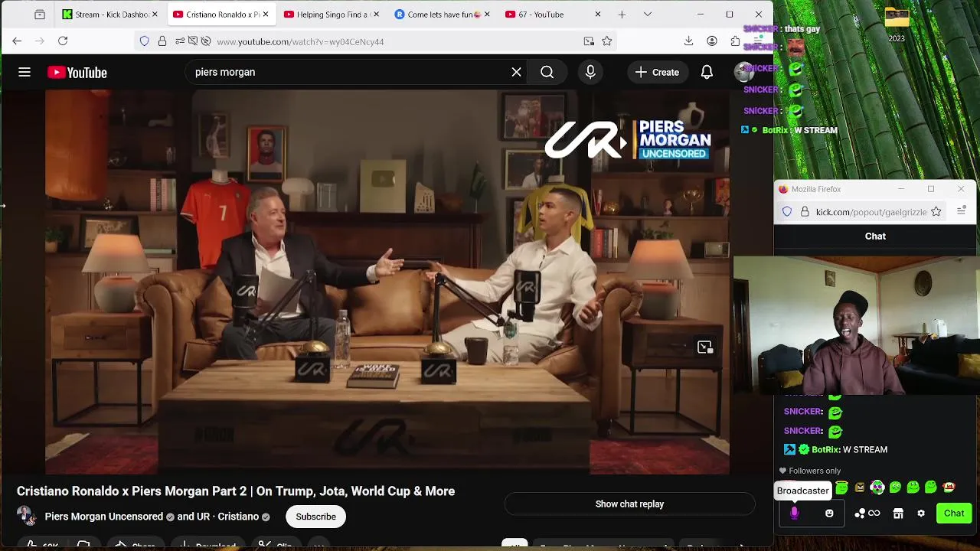Screen dimensions: 980x551
Task: Insert the purple-eyed clown emote
Action: [877, 487]
